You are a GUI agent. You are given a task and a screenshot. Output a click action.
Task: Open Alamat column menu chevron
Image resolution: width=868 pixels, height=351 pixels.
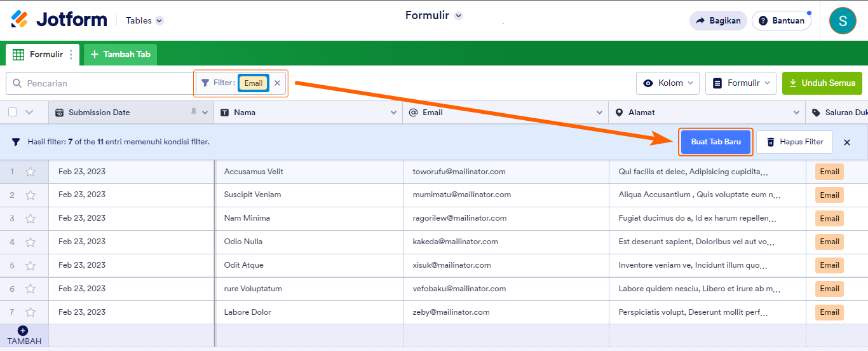click(x=796, y=113)
